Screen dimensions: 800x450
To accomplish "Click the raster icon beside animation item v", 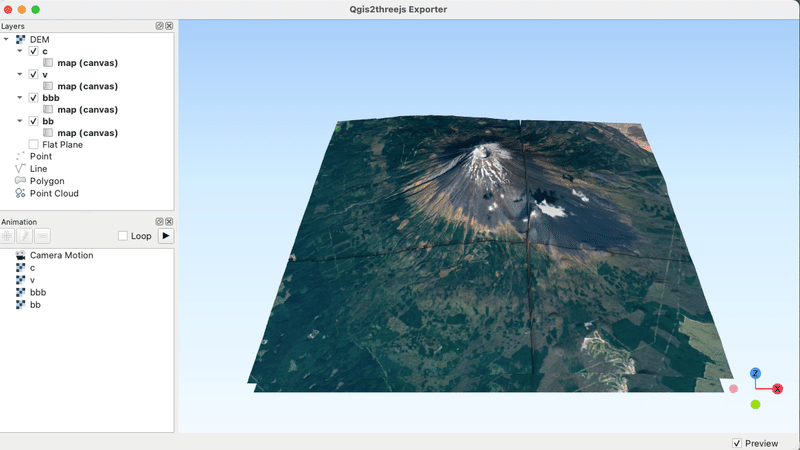I will point(20,280).
